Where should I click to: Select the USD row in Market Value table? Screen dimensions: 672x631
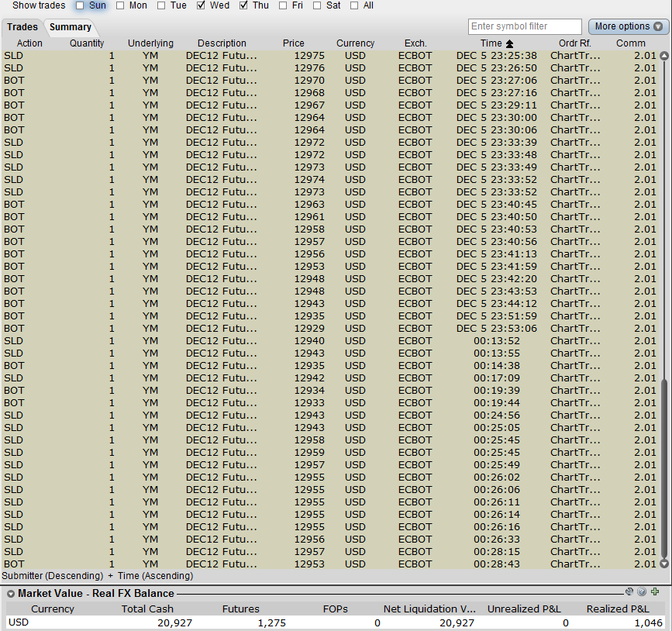335,622
